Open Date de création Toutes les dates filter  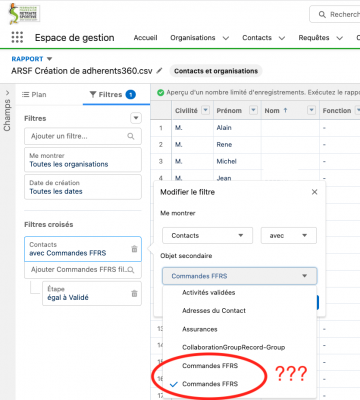83,187
